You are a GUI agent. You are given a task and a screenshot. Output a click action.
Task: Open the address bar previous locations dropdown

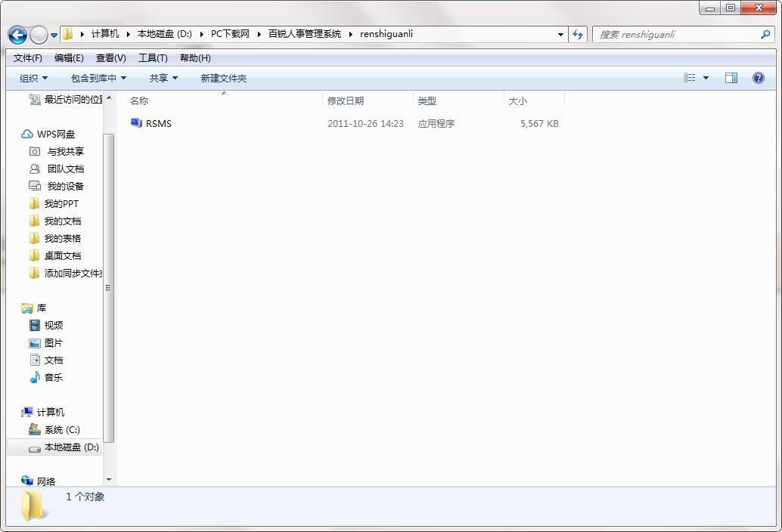coord(560,34)
